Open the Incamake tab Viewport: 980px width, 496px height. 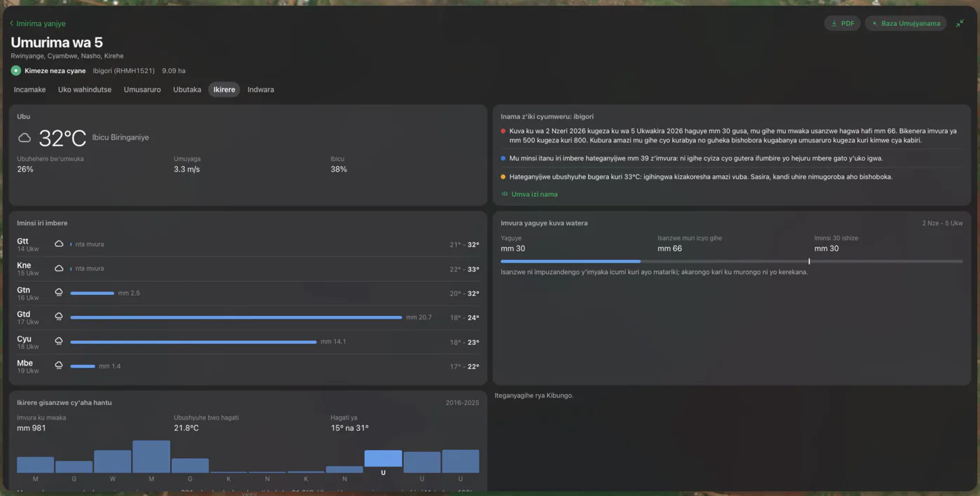pyautogui.click(x=30, y=90)
